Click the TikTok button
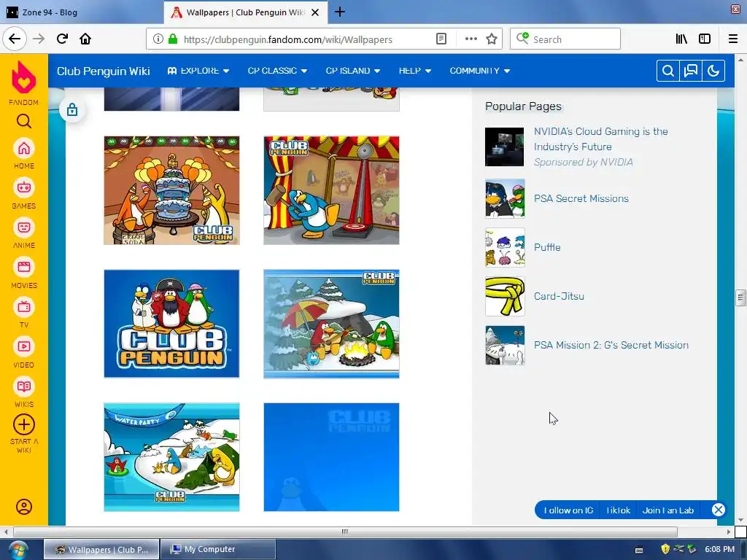The height and width of the screenshot is (560, 747). point(618,510)
